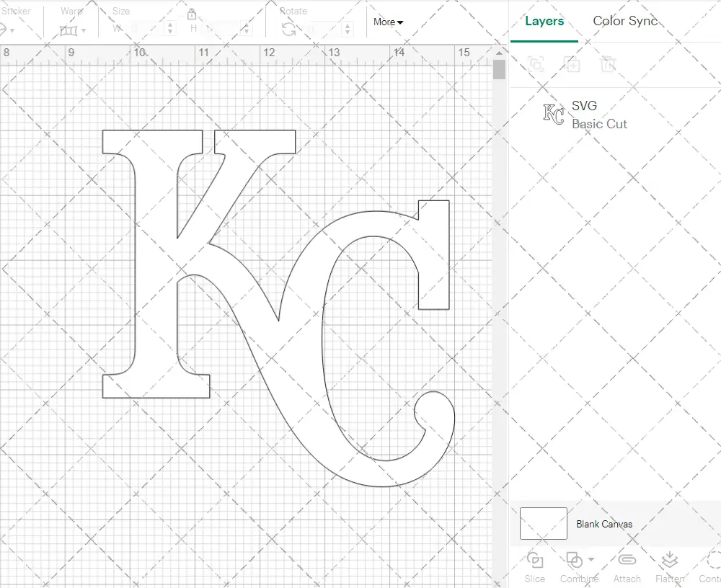721x588 pixels.
Task: Click the Blank Canvas color swatch
Action: click(544, 524)
